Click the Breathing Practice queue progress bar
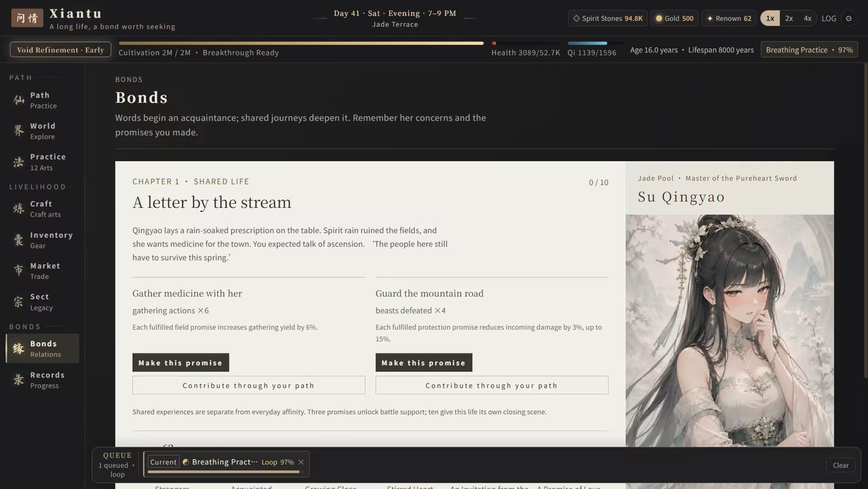868x489 pixels. pos(226,472)
